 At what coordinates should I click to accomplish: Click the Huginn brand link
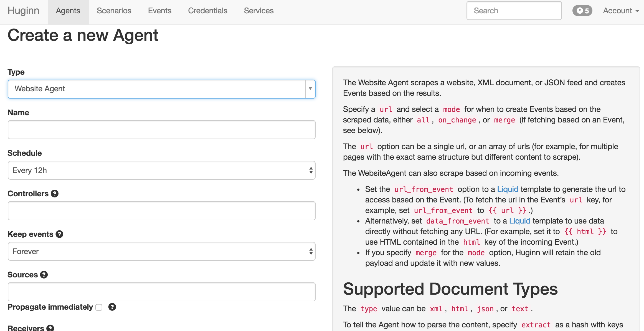click(x=24, y=11)
